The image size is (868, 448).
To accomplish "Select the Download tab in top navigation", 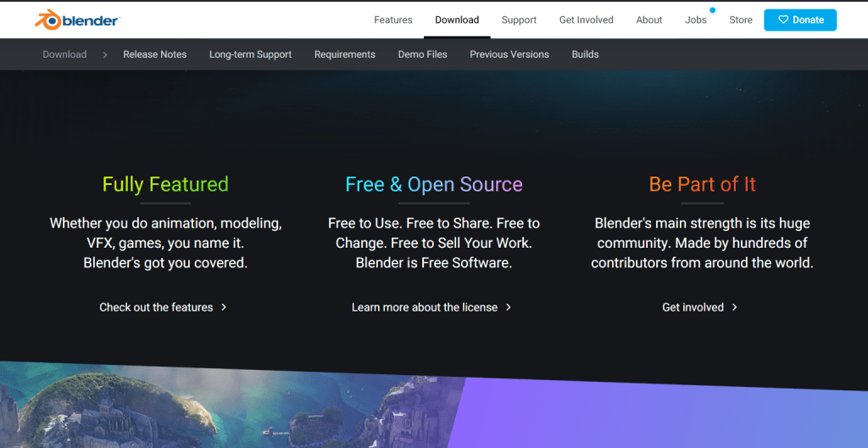I will click(x=457, y=20).
